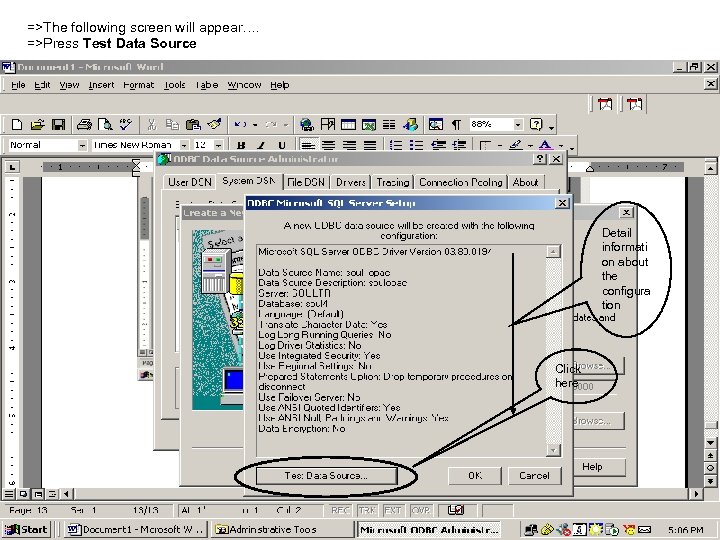The image size is (720, 540).
Task: Toggle Show/Hide paragraph marks icon
Action: [x=456, y=124]
